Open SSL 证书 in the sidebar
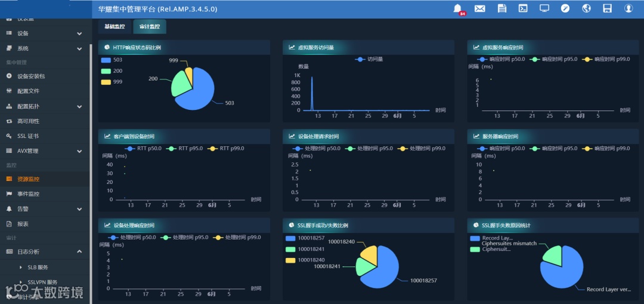Image resolution: width=644 pixels, height=304 pixels. [x=44, y=136]
